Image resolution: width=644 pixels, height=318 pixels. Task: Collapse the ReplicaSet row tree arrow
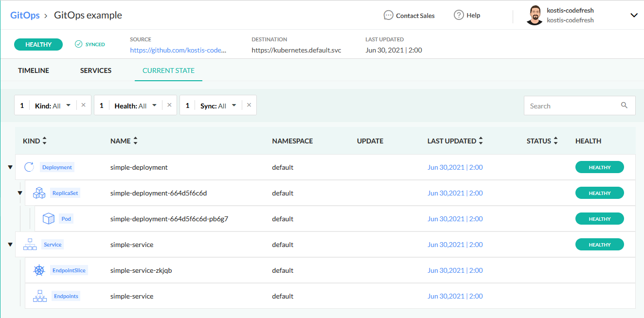tap(20, 193)
